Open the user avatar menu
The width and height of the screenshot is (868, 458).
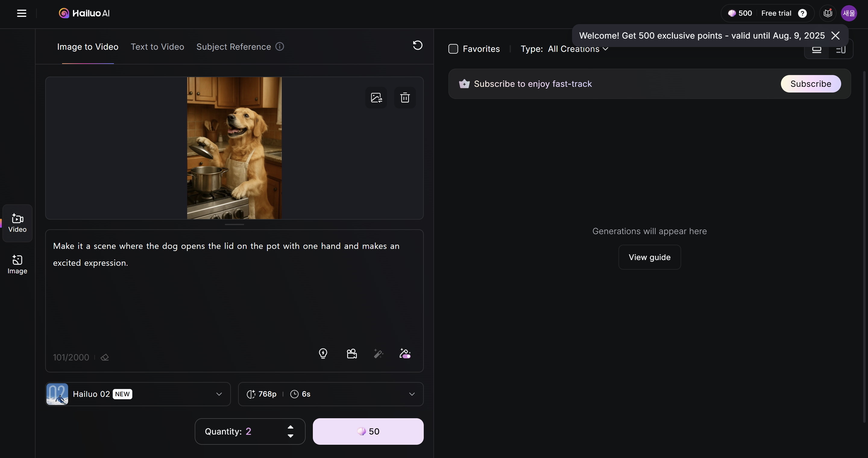[849, 13]
